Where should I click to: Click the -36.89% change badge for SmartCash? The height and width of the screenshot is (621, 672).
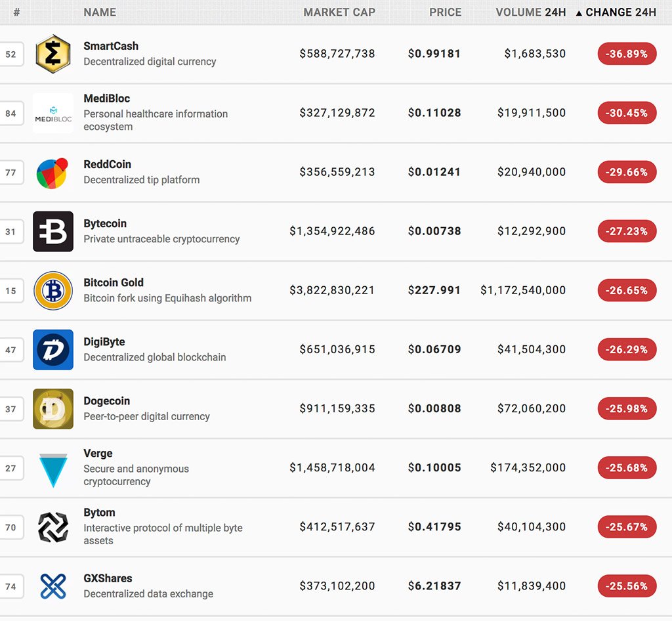(626, 54)
